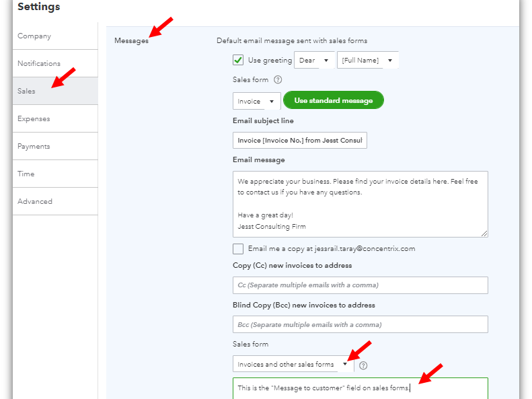
Task: Select the Sales settings tab
Action: 55,91
